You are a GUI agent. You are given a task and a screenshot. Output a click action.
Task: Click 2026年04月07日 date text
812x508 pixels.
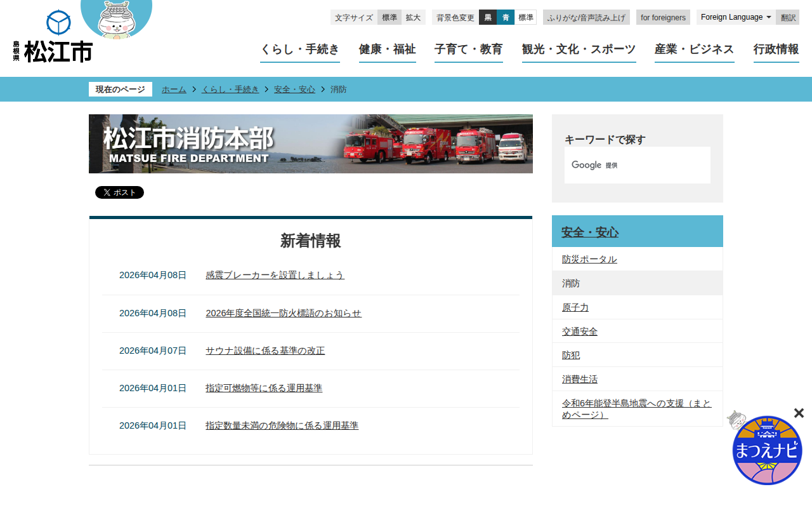[153, 351]
